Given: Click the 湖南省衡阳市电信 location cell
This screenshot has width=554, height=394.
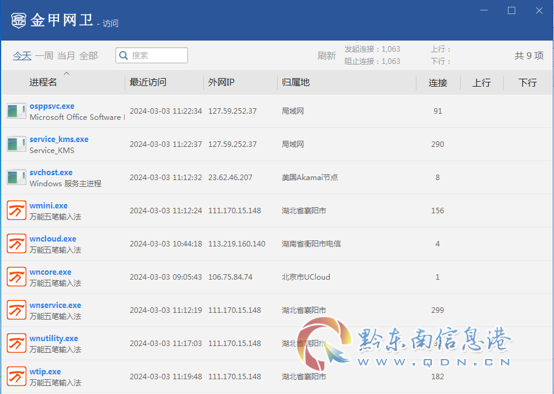Looking at the screenshot, I should [311, 244].
